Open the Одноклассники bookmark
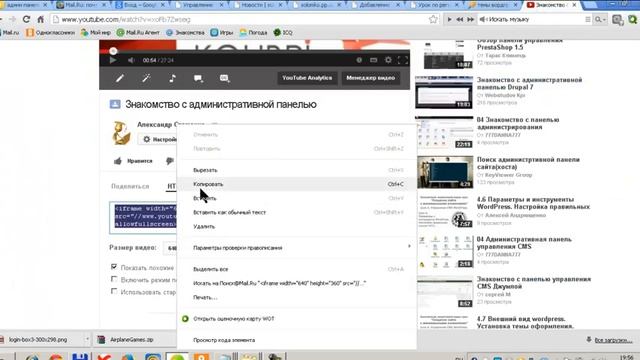The height and width of the screenshot is (360, 640). pyautogui.click(x=51, y=32)
